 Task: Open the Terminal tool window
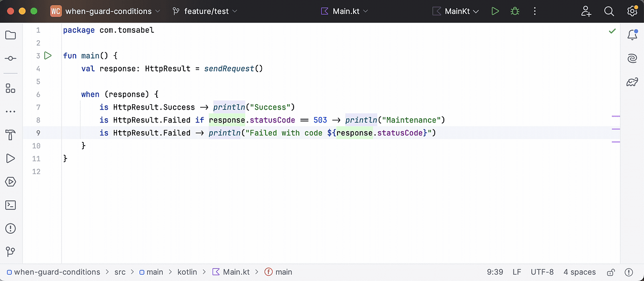point(10,205)
